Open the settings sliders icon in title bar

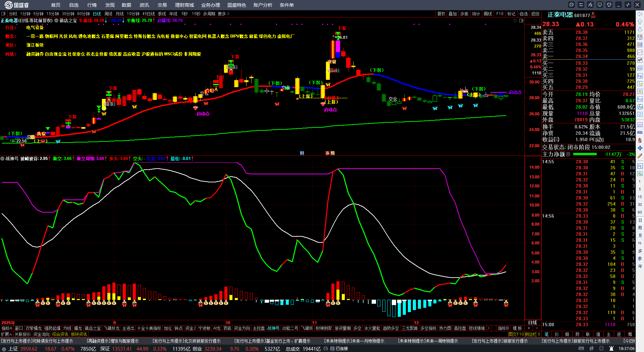[x=581, y=5]
